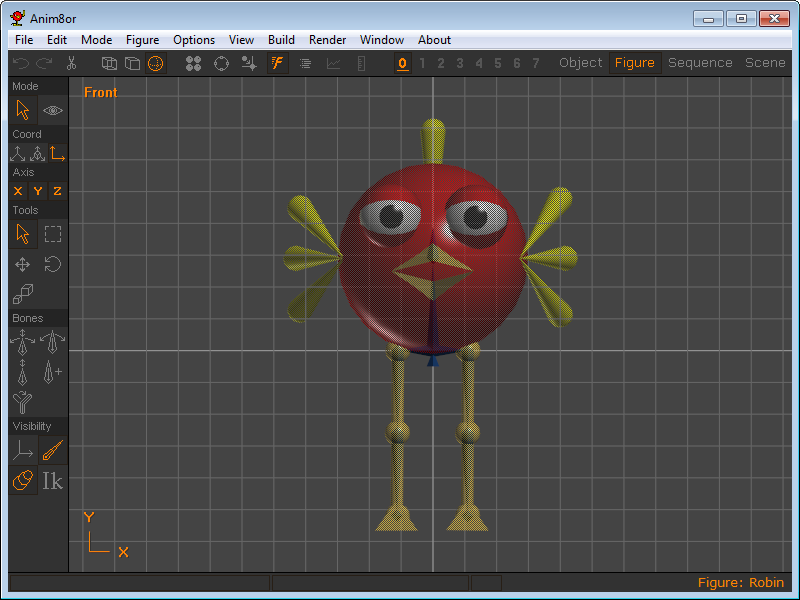Toggle Ik display in Visibility panel

click(53, 481)
